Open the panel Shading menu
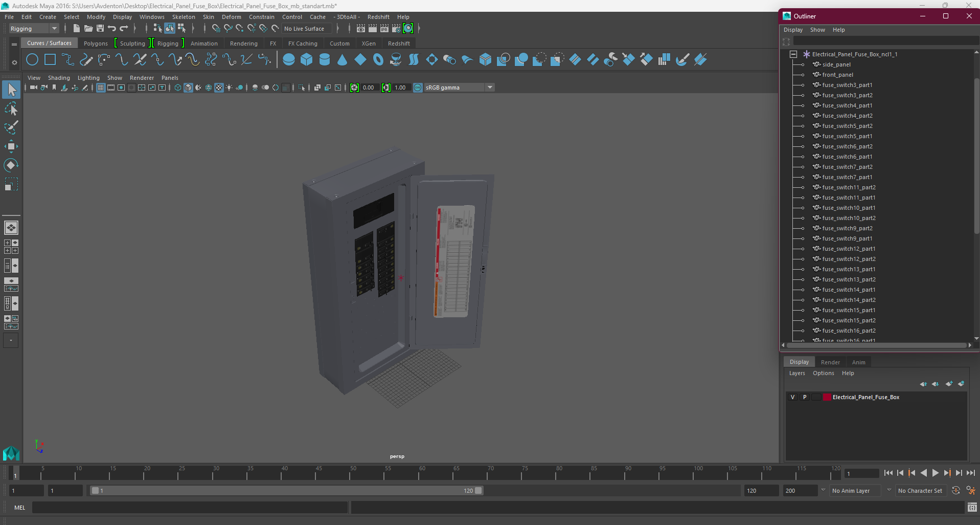 59,78
